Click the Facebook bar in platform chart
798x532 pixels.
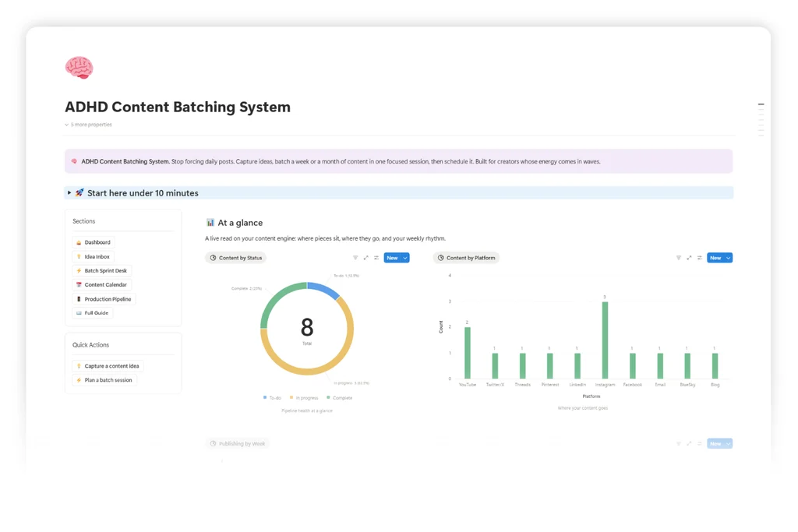[632, 366]
